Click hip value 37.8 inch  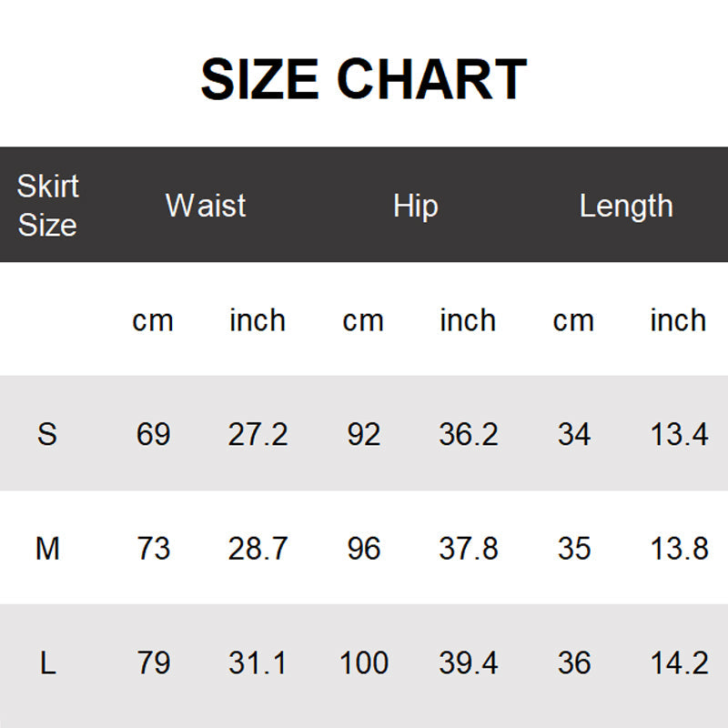point(468,549)
